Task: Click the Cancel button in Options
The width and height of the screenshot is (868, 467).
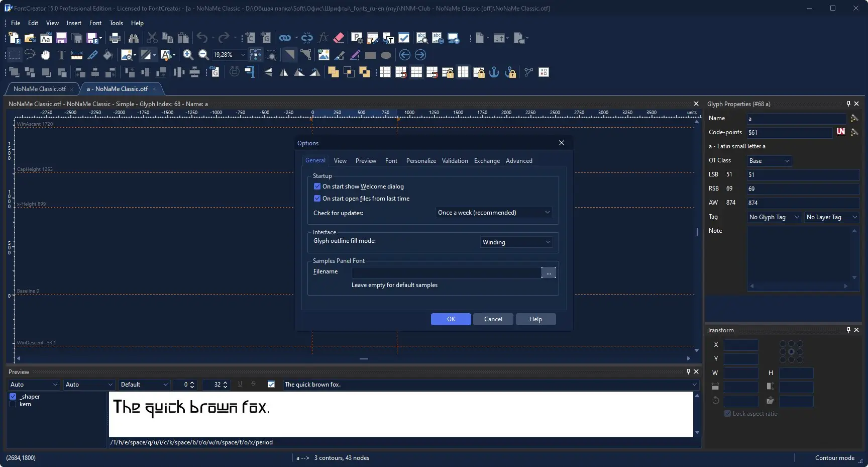Action: [x=493, y=319]
